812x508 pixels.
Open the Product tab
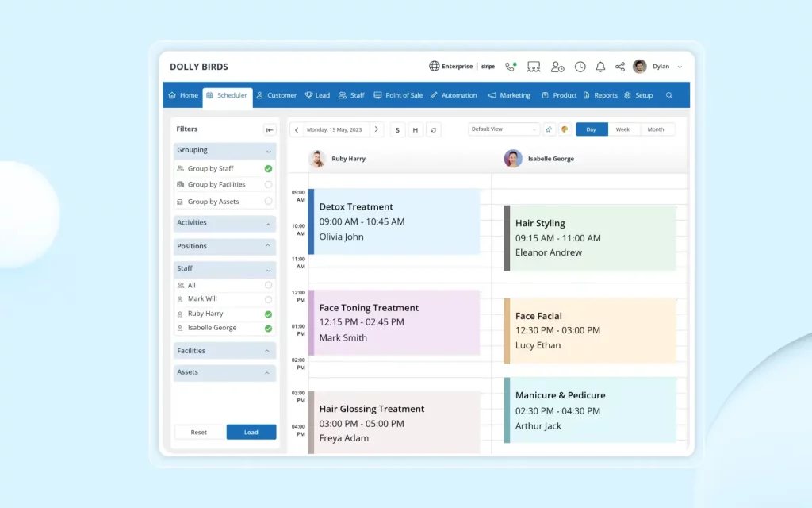pyautogui.click(x=559, y=95)
